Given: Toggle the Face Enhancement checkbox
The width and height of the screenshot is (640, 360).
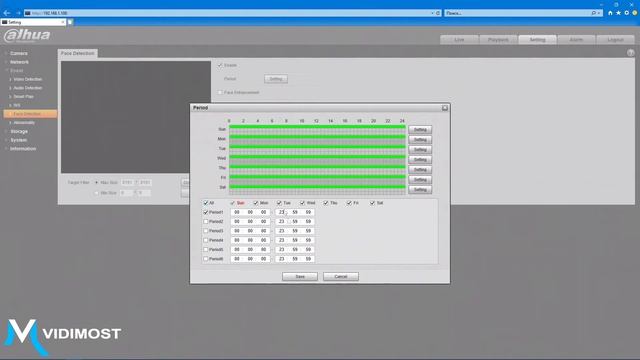Looking at the screenshot, I should 220,93.
